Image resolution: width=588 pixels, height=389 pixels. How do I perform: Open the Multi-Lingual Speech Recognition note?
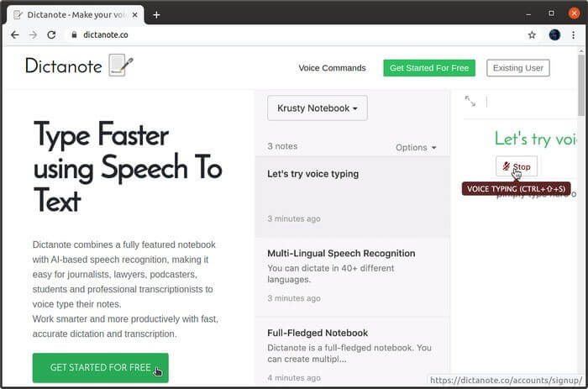click(x=353, y=276)
